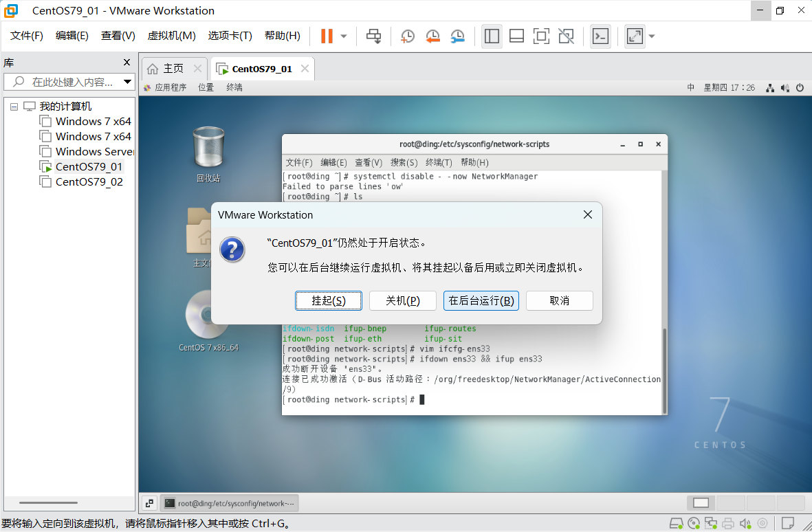
Task: Toggle the thumbnail bar view
Action: click(516, 36)
